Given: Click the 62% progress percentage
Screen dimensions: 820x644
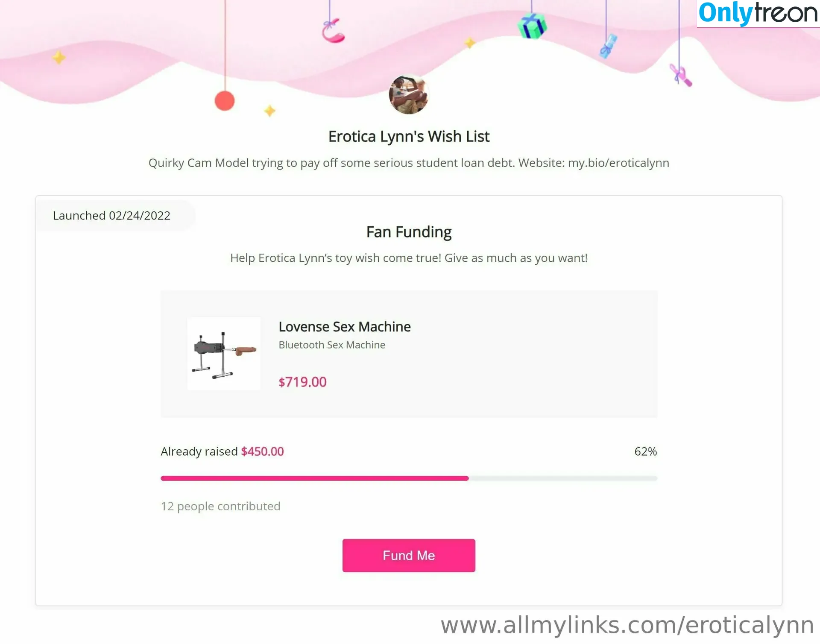Looking at the screenshot, I should click(645, 451).
